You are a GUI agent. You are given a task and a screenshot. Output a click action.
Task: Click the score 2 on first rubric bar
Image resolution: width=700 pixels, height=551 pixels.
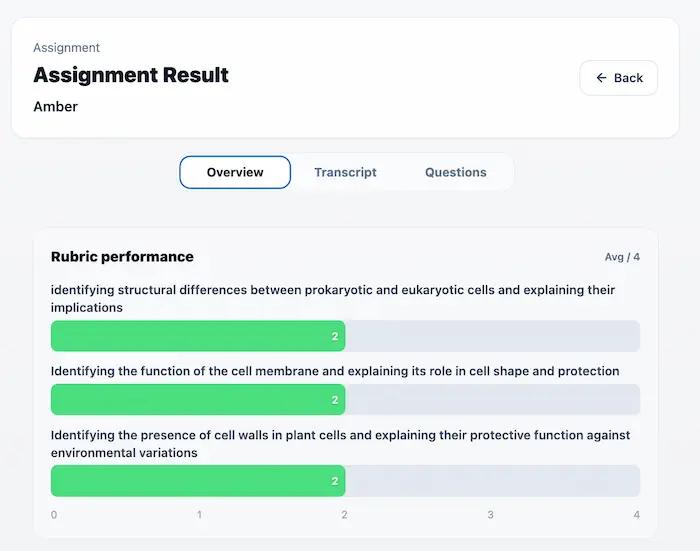click(335, 336)
